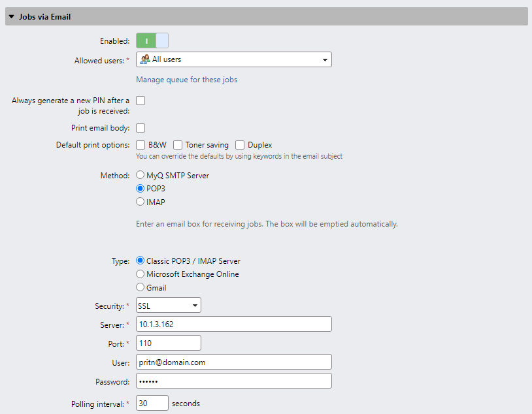
Task: Check the B&W default print option
Action: point(140,144)
